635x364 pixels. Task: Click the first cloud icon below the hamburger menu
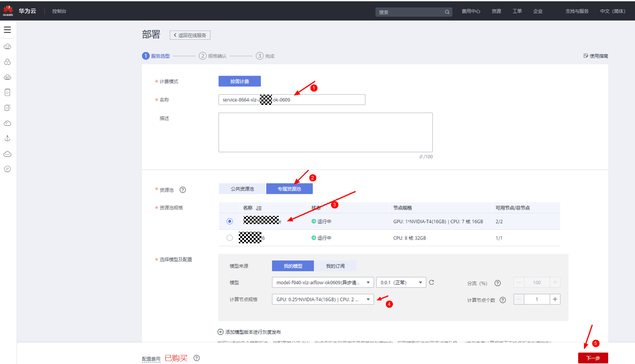(x=7, y=47)
